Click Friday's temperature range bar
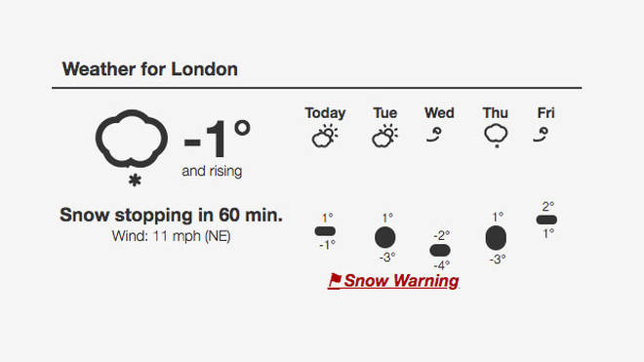 click(x=546, y=220)
